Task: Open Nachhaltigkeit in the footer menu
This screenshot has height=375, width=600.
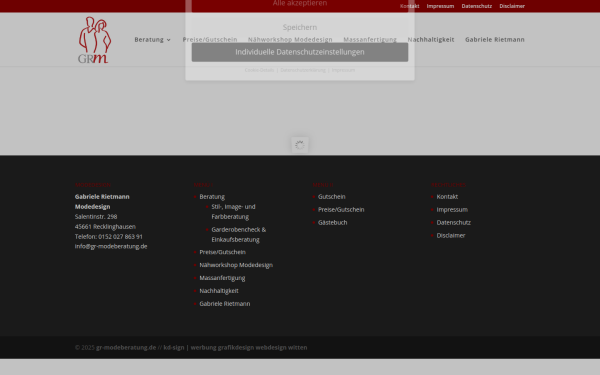Action: (219, 291)
